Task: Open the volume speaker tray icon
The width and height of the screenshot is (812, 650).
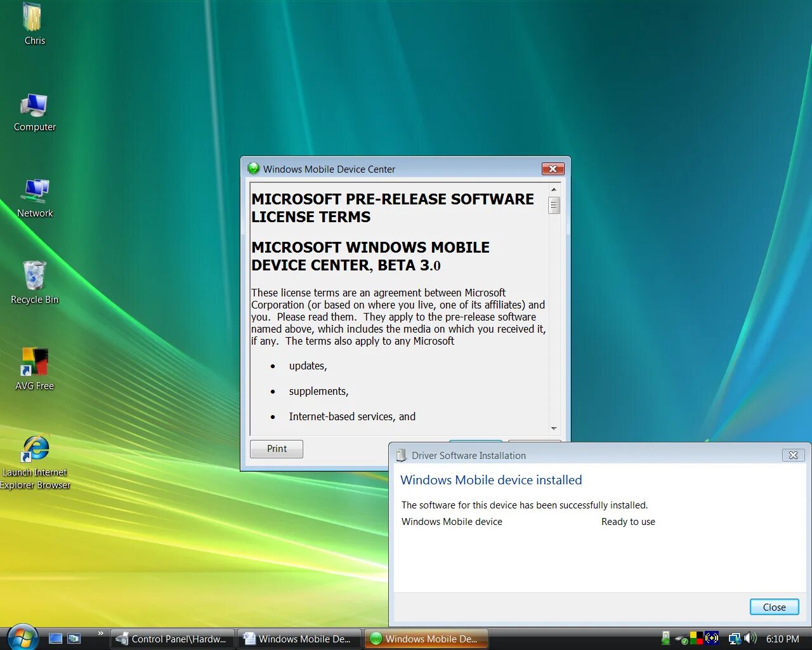Action: click(x=750, y=638)
